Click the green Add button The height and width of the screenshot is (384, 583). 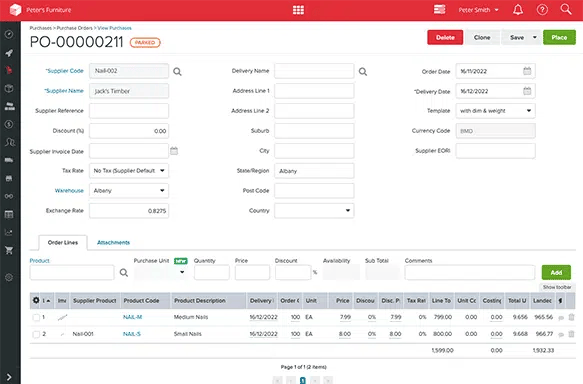coord(556,272)
